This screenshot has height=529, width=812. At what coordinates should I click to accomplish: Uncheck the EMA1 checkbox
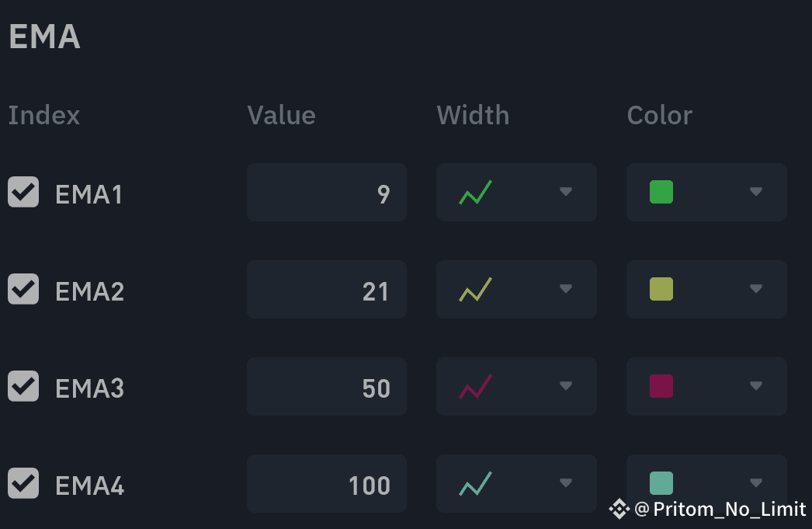tap(23, 192)
